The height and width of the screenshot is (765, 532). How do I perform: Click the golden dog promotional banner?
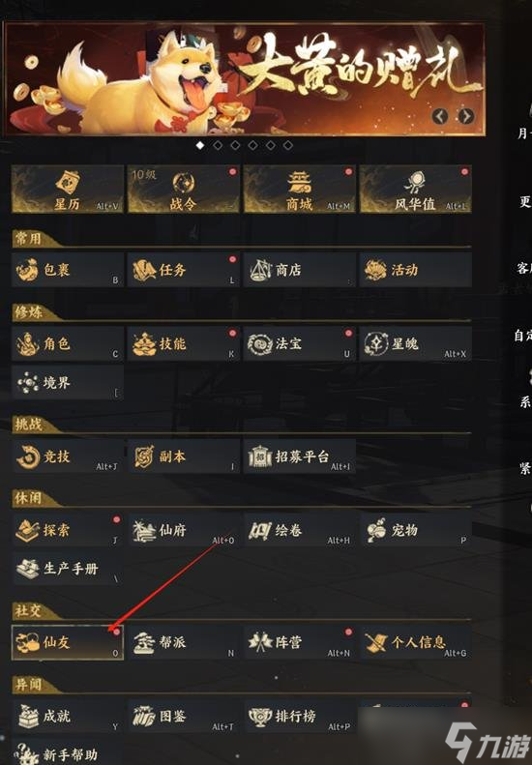pyautogui.click(x=244, y=79)
